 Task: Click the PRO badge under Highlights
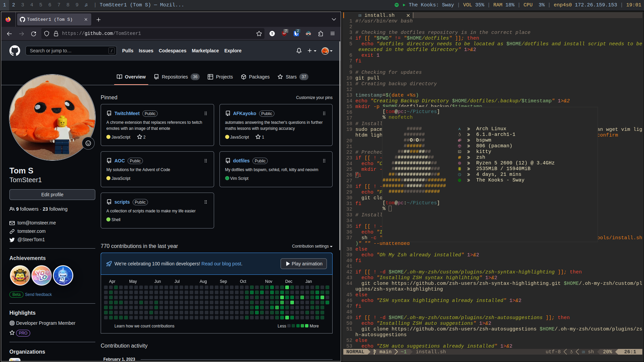click(23, 333)
